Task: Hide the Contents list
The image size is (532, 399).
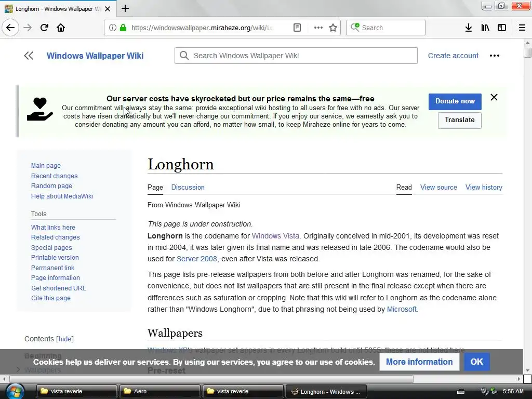Action: (65, 339)
